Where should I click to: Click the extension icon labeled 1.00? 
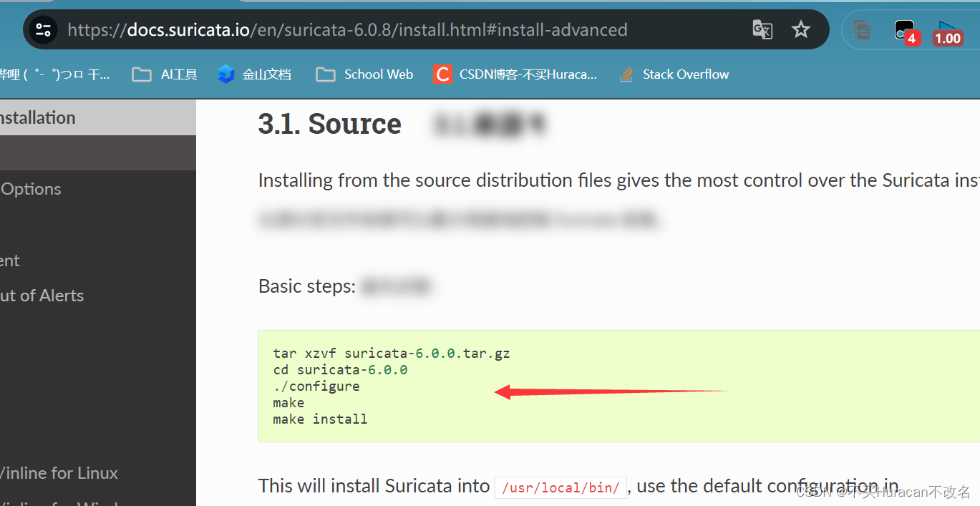946,29
